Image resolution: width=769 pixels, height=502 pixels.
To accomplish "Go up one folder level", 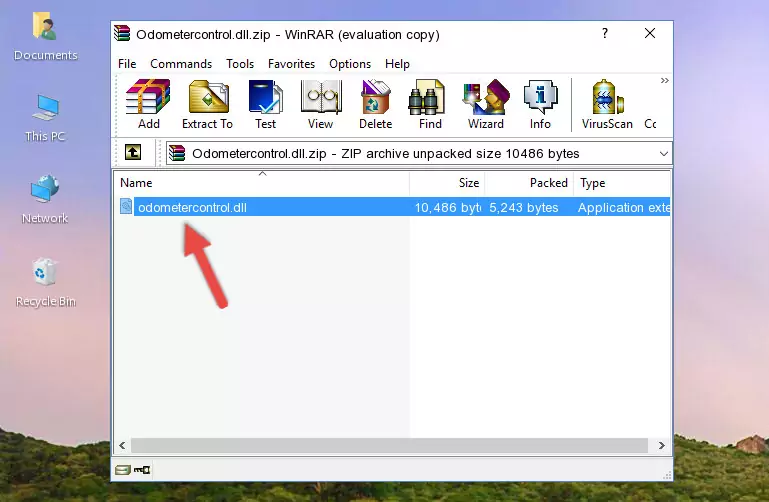I will [133, 152].
